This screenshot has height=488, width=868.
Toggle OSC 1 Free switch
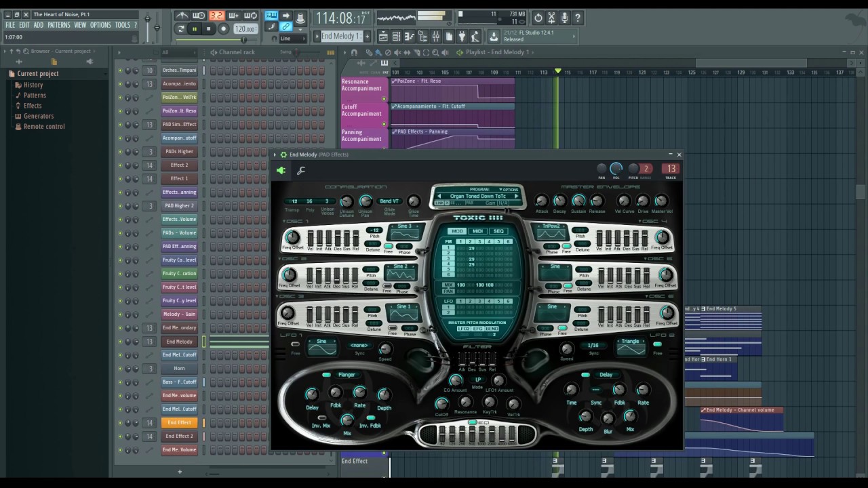pyautogui.click(x=389, y=247)
